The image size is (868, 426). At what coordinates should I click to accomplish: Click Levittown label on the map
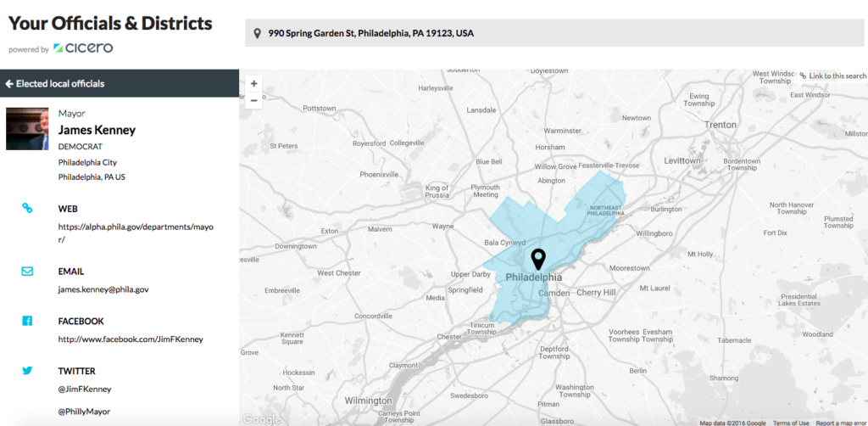point(682,160)
